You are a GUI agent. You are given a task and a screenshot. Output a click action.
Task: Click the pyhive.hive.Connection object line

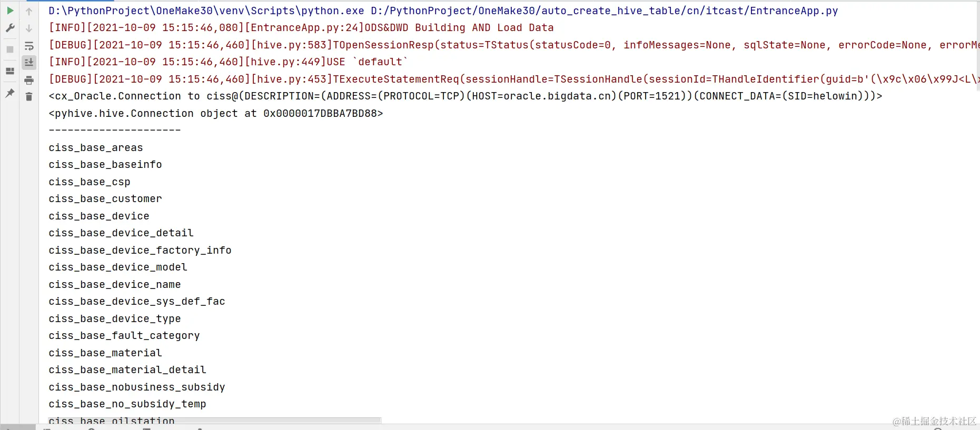pos(216,113)
